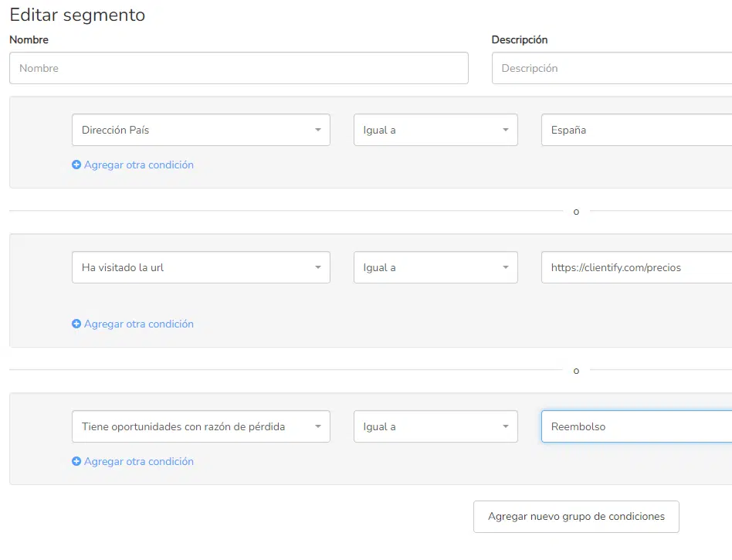
Task: Click the Descripción input field
Action: [x=612, y=68]
